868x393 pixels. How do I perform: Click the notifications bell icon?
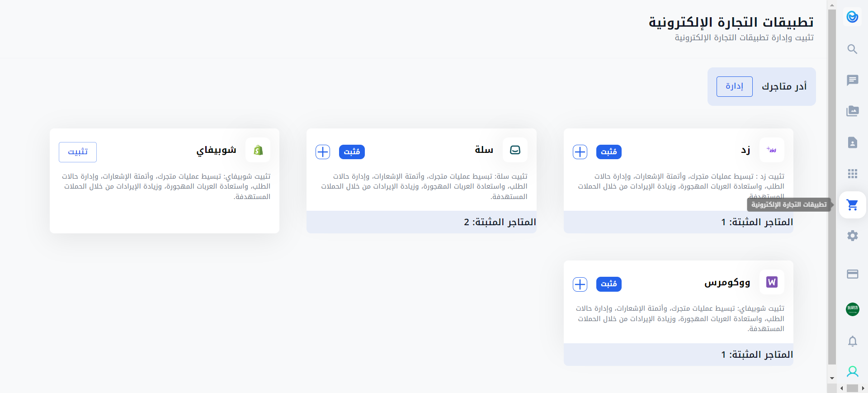[x=852, y=341]
